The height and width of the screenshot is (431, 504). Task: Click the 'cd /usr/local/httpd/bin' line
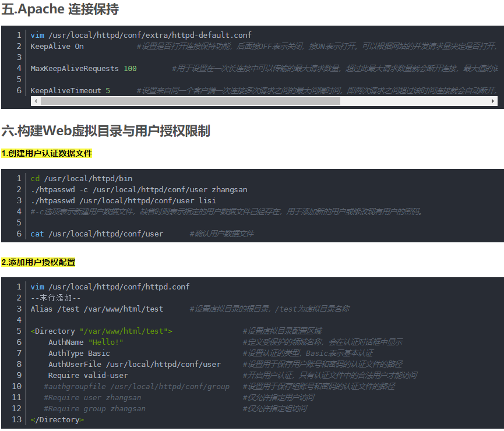82,178
